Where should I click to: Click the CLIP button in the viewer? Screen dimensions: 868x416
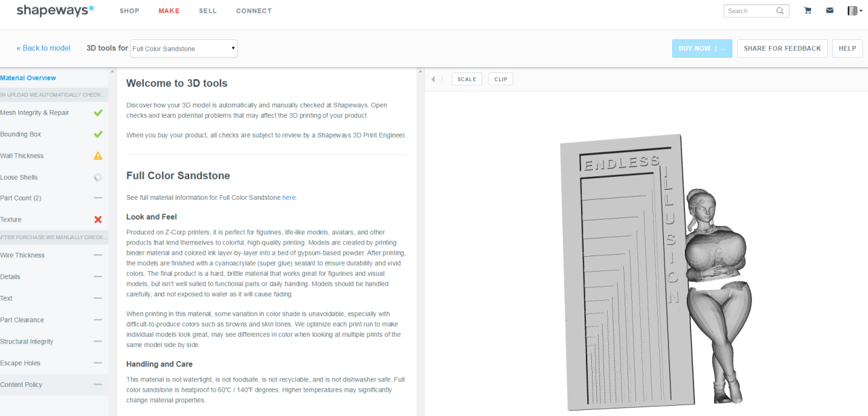[x=500, y=79]
